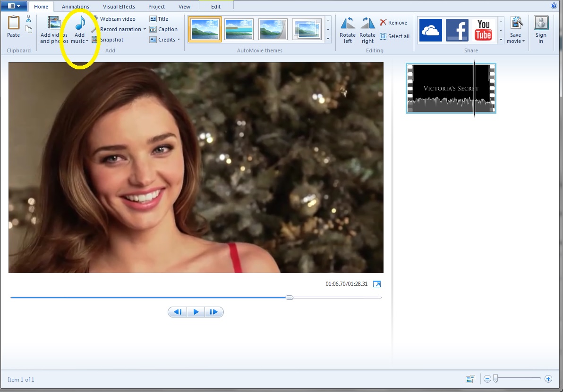The width and height of the screenshot is (563, 392).
Task: Share to OneDrive cloud icon
Action: tap(430, 30)
